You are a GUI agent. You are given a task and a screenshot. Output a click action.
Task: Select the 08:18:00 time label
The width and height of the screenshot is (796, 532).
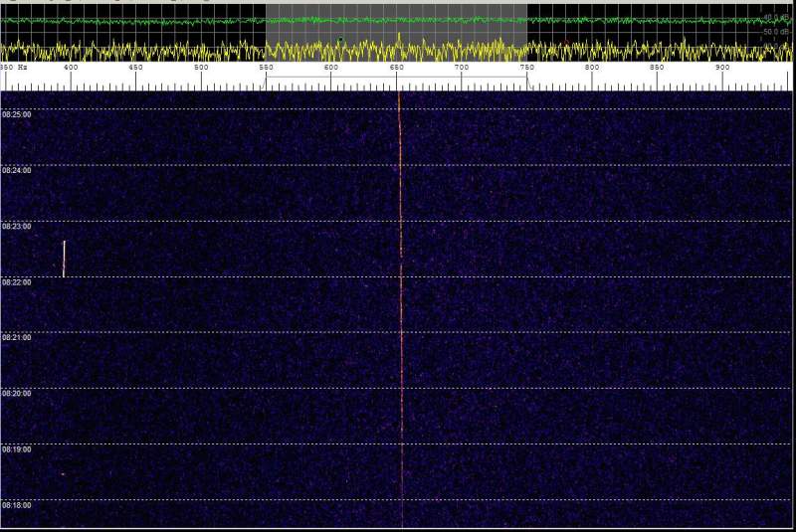(x=17, y=505)
